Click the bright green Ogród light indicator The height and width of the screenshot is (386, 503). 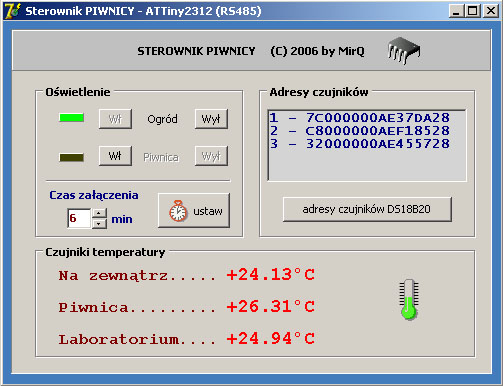[71, 118]
